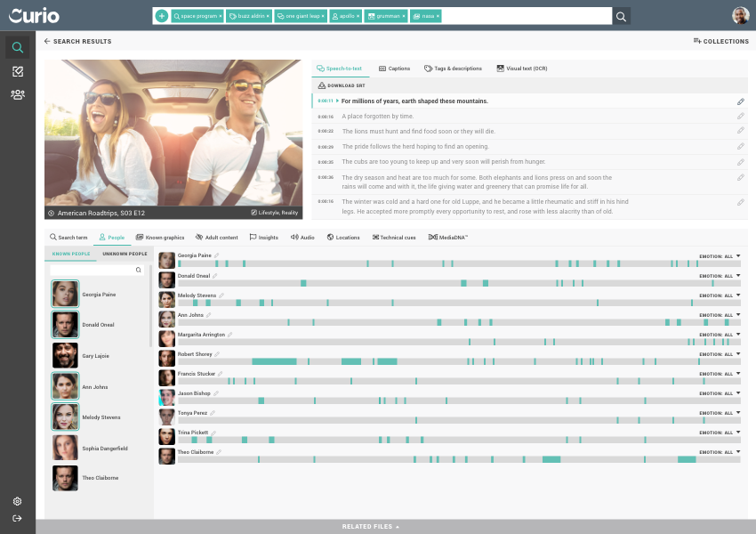Click wide teal segment on Robert Shorey timeline

point(274,361)
